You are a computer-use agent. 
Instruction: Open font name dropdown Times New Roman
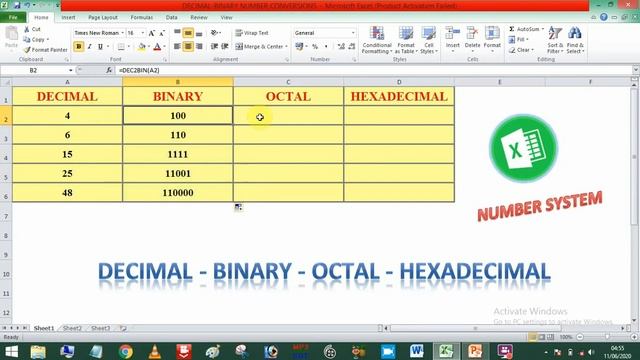point(122,33)
